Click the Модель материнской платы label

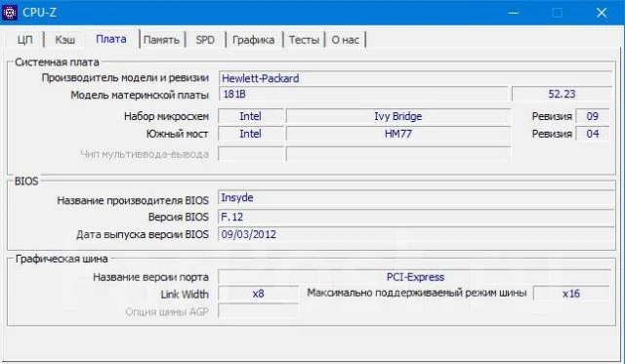pos(140,96)
